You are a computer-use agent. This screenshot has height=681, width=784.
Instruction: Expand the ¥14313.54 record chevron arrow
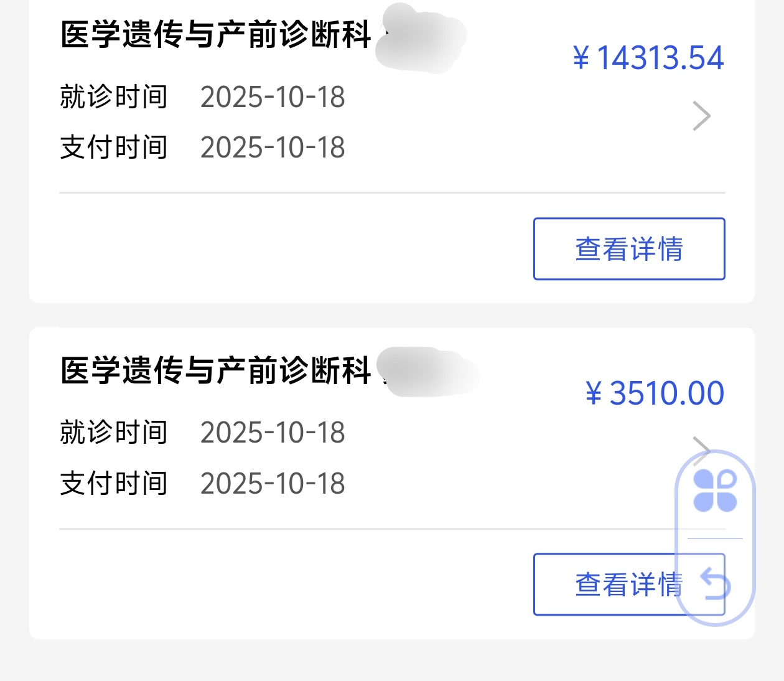tap(701, 116)
